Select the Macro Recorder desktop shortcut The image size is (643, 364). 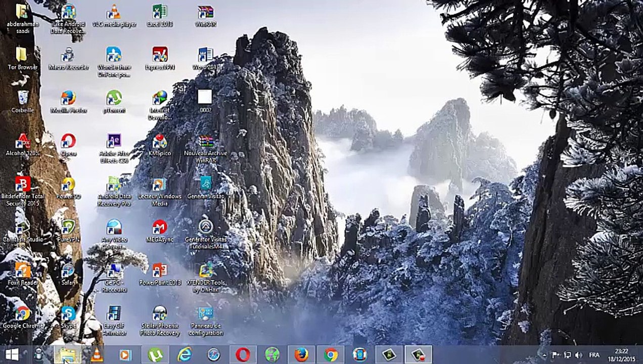68,58
